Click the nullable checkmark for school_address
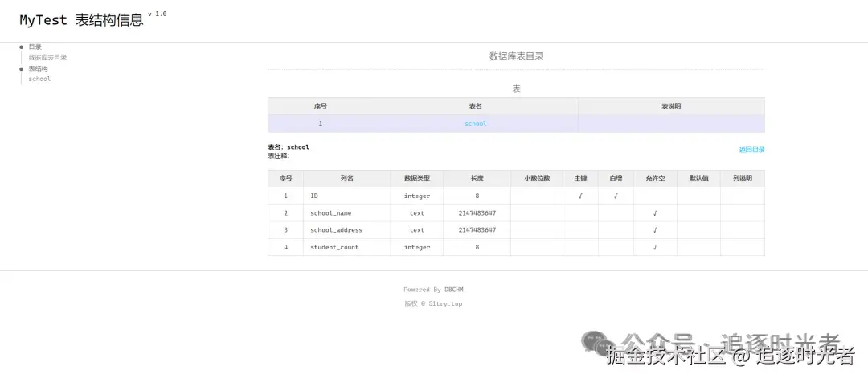Viewport: 868px width, 379px height. coord(656,230)
